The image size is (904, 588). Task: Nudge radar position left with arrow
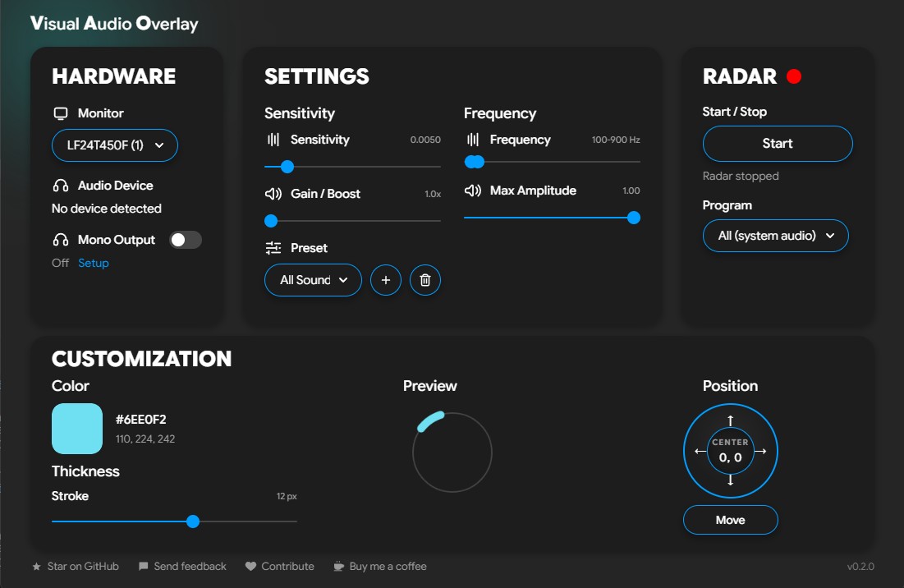[700, 451]
